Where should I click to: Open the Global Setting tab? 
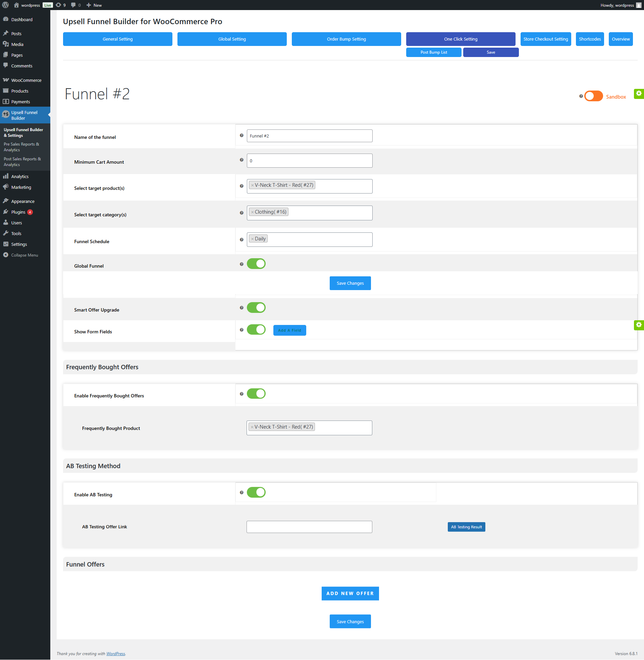232,39
